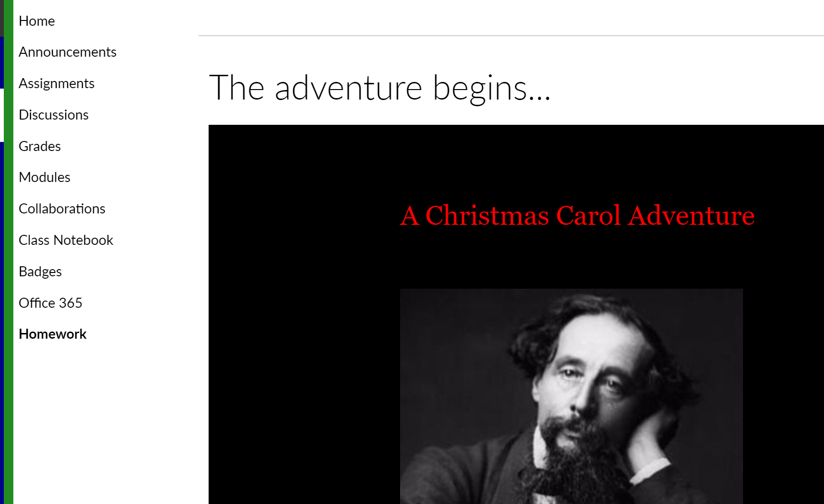
Task: Open the Home navigation link
Action: click(x=37, y=21)
